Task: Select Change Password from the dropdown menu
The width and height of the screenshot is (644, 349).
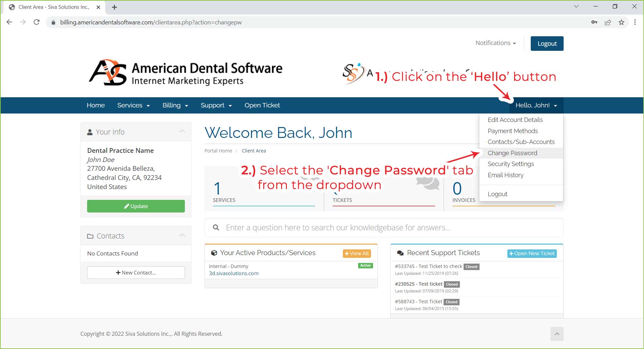Action: click(x=512, y=153)
